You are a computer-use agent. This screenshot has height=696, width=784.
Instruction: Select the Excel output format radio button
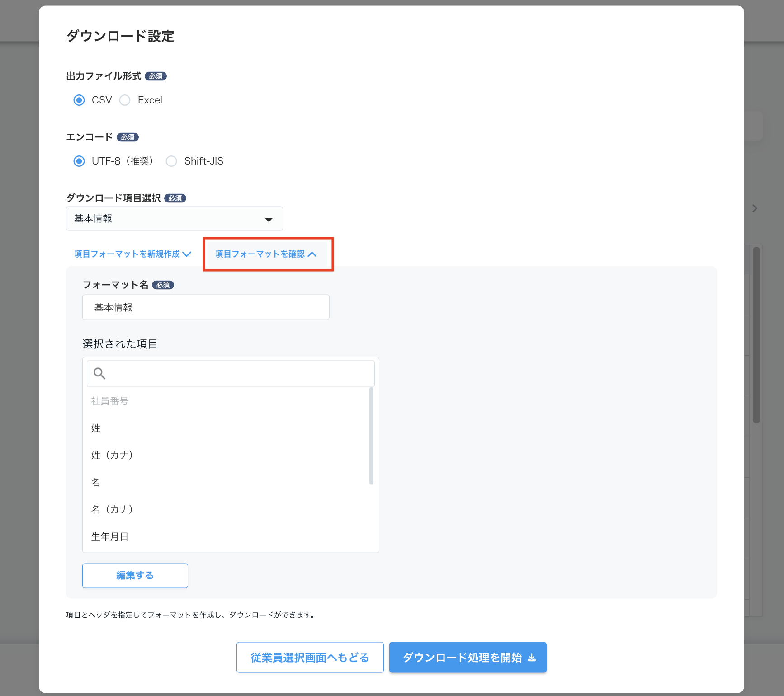[125, 100]
